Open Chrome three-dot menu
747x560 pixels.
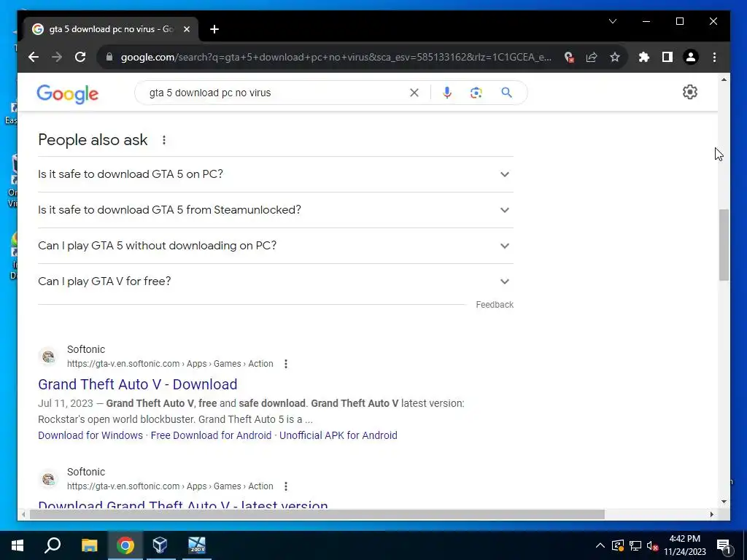(714, 57)
